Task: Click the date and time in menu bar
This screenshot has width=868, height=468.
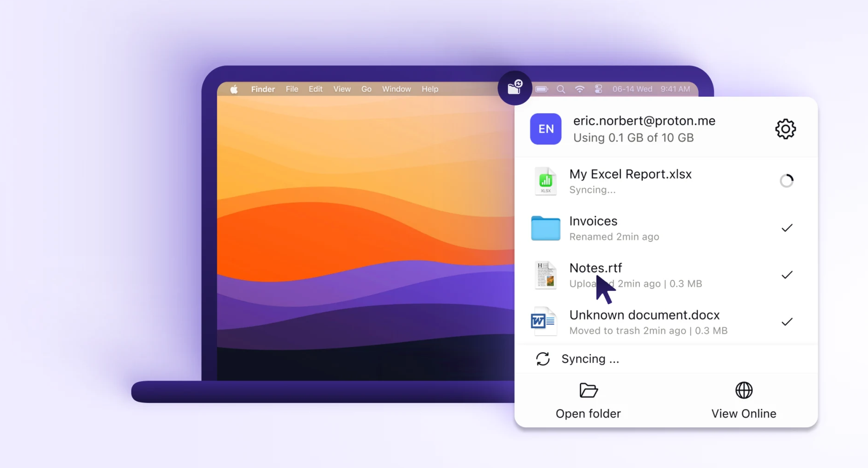Action: click(x=651, y=89)
